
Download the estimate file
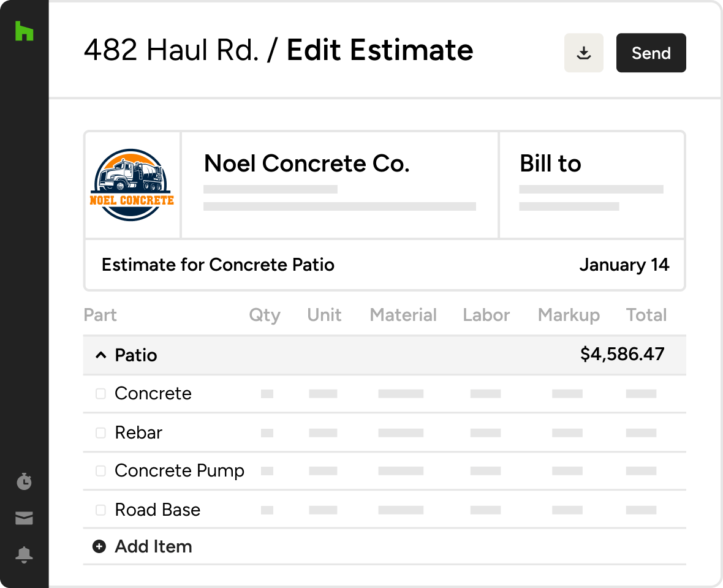[584, 53]
